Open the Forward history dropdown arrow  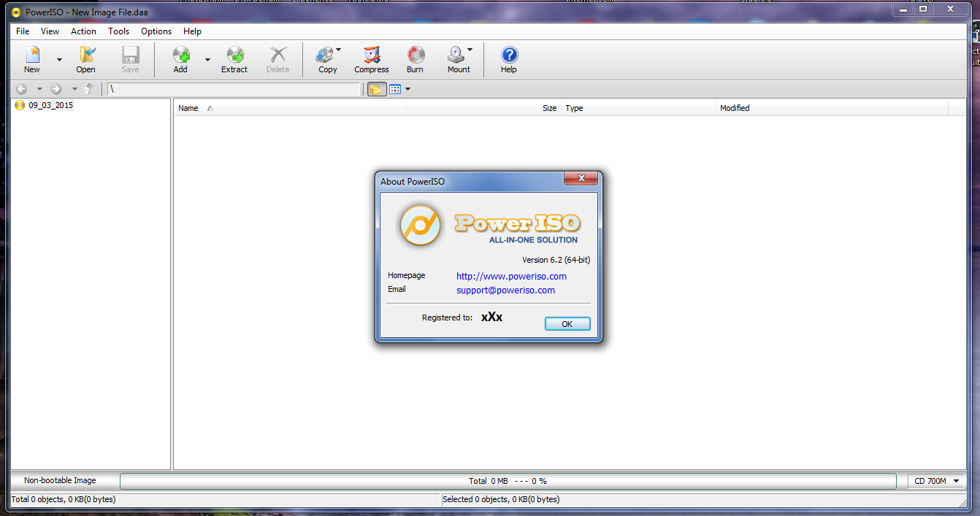(x=74, y=89)
